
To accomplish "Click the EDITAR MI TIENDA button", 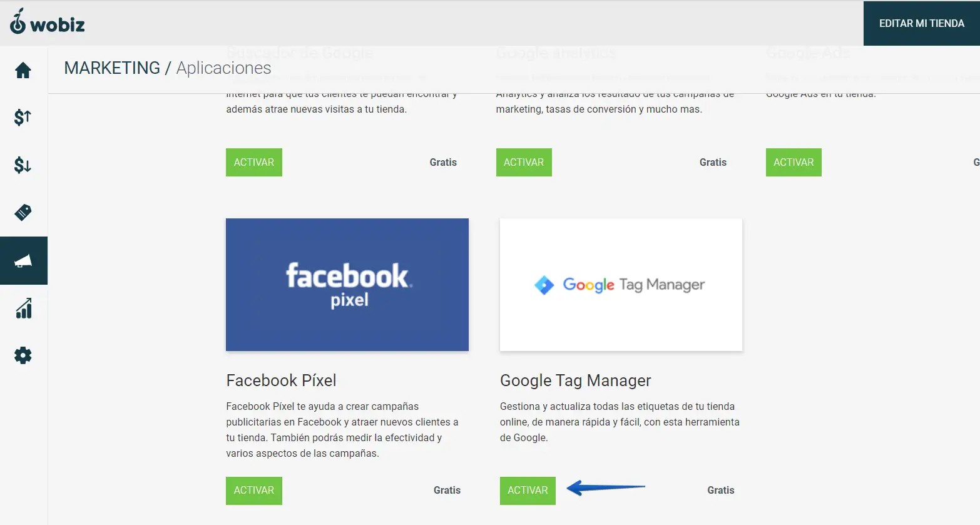I will pyautogui.click(x=921, y=23).
